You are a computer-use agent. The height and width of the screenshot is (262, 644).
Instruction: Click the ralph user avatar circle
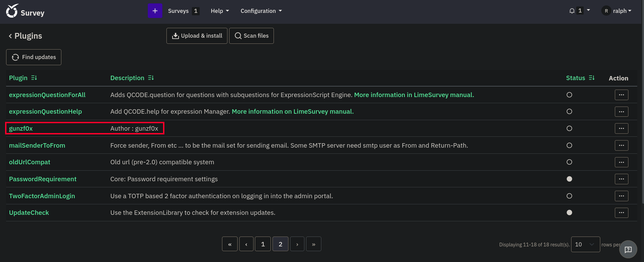[x=606, y=11]
